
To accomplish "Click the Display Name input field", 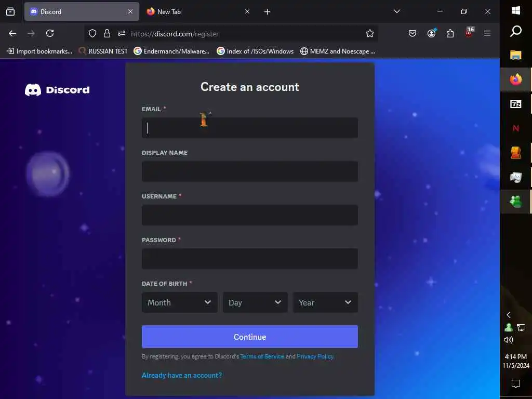I will 250,171.
